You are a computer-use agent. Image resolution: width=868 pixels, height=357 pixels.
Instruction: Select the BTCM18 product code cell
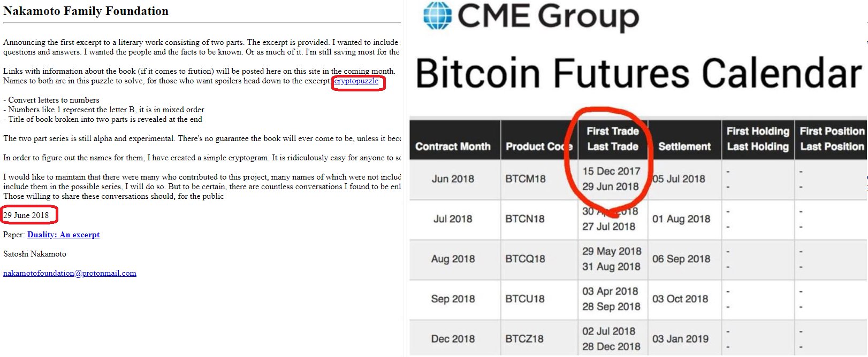pyautogui.click(x=526, y=179)
